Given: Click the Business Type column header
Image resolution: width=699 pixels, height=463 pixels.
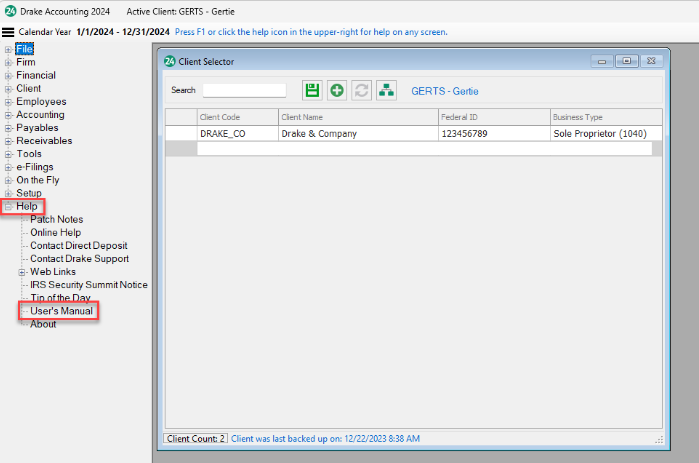Looking at the screenshot, I should [x=606, y=117].
